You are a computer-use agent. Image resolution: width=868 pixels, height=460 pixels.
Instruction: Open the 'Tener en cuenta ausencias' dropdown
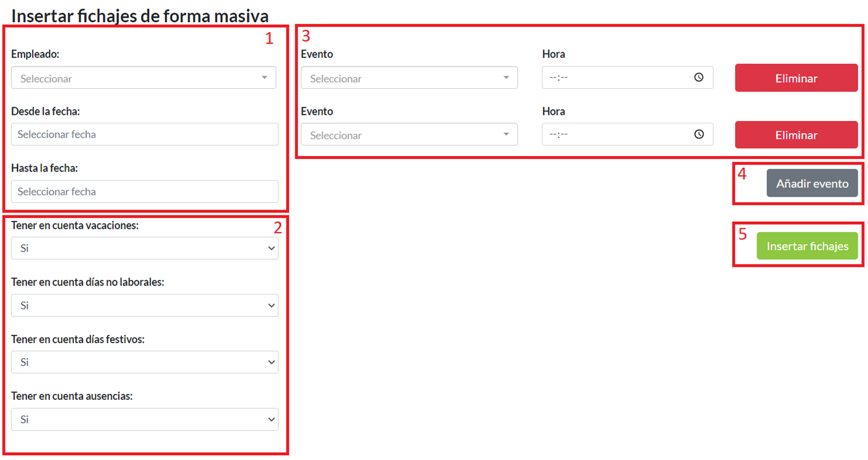coord(144,419)
